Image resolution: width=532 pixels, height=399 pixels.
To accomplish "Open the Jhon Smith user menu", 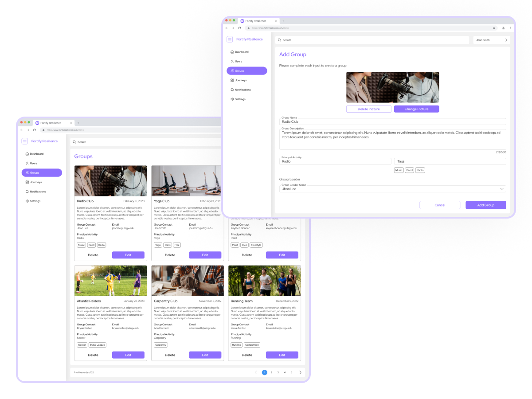I will click(x=492, y=40).
